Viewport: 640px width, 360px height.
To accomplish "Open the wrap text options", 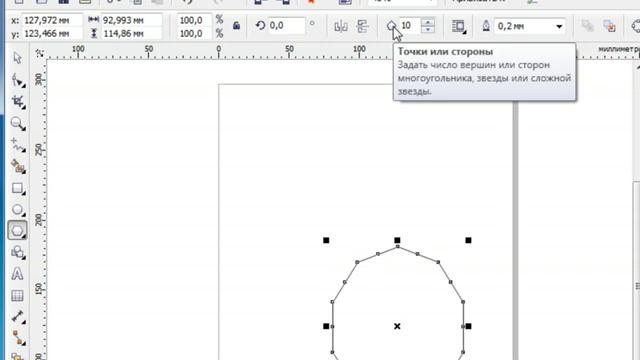I will [x=459, y=27].
